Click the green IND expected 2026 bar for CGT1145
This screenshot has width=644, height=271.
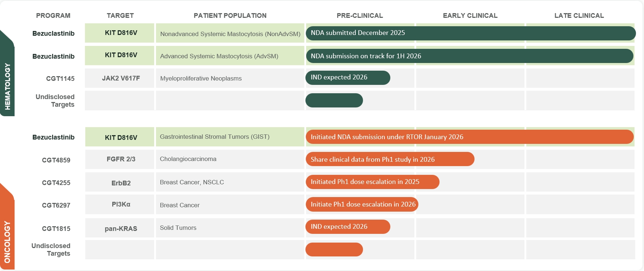[348, 78]
